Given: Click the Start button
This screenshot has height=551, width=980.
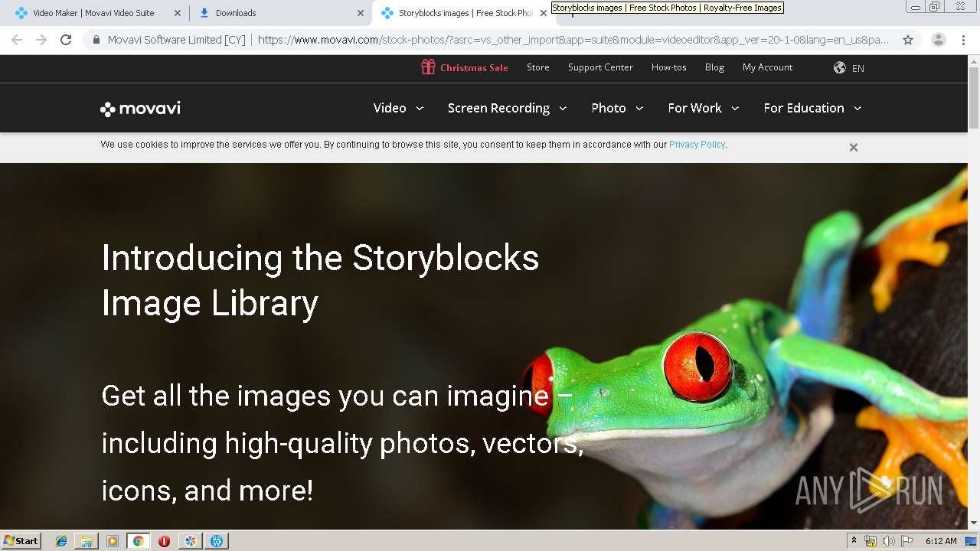Looking at the screenshot, I should [x=21, y=541].
